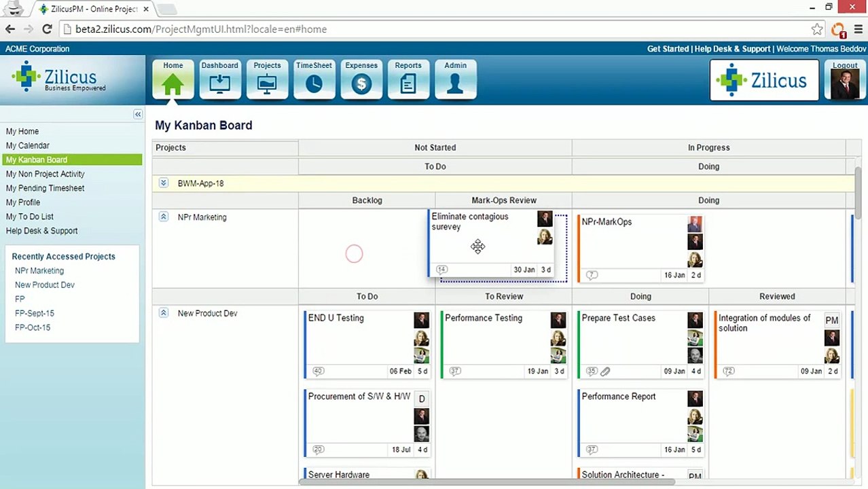Open the Home navigation icon
The width and height of the screenshot is (868, 489).
tap(173, 79)
